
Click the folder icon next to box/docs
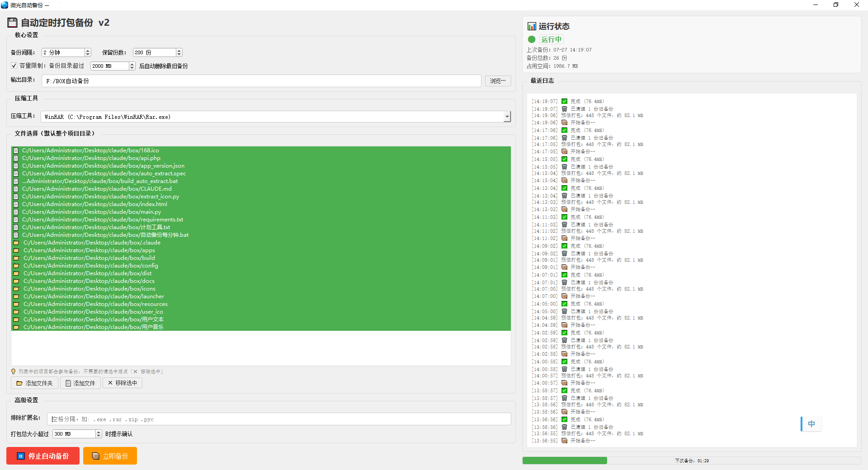coord(16,281)
